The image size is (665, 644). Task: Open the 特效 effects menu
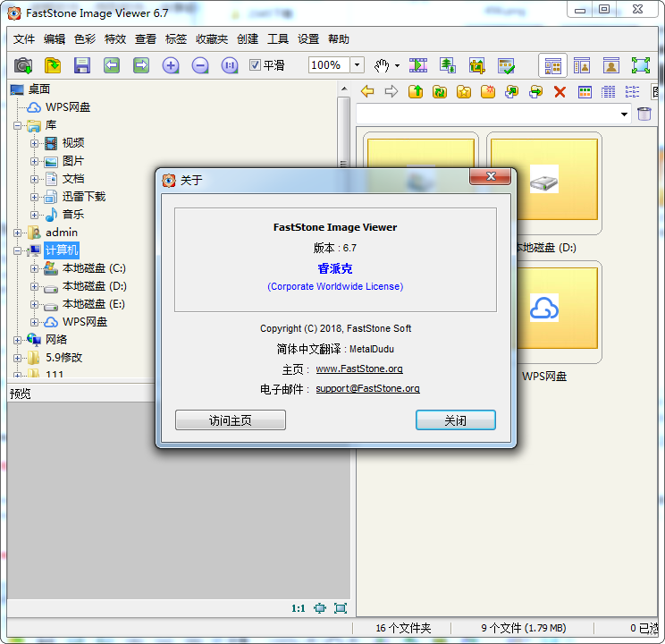point(115,39)
